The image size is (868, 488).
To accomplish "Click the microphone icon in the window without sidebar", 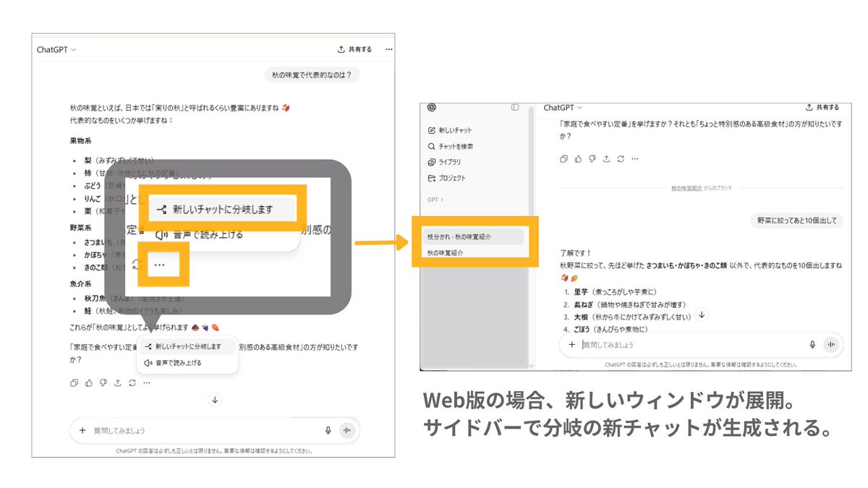I will [x=328, y=430].
